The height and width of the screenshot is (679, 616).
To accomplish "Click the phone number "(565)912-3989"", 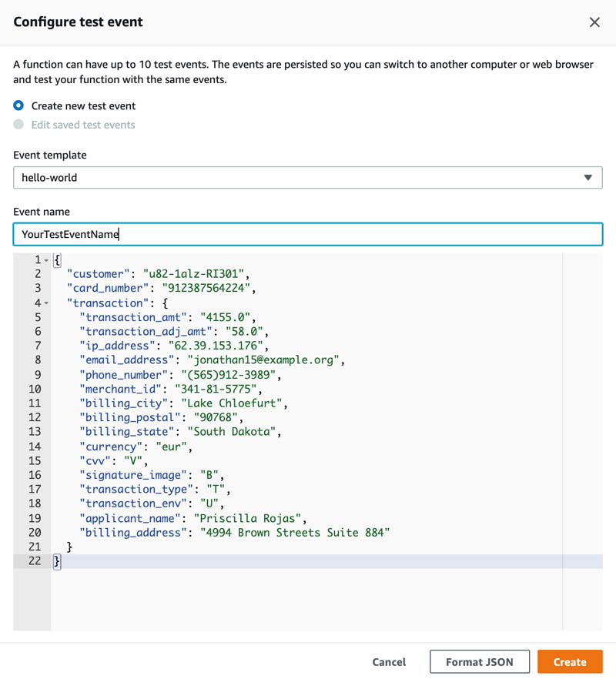I will click(x=228, y=375).
